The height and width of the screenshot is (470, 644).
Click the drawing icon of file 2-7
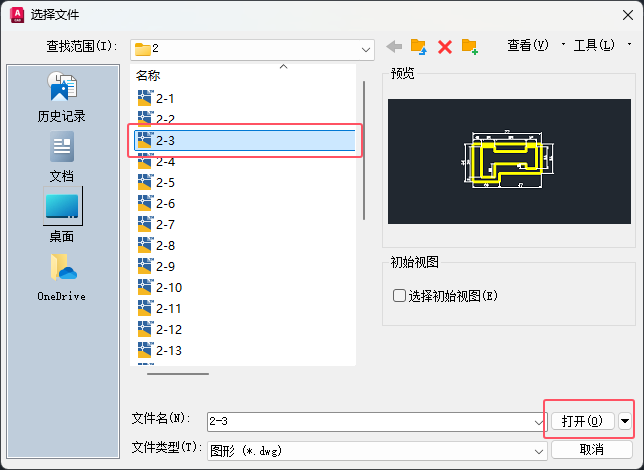145,224
